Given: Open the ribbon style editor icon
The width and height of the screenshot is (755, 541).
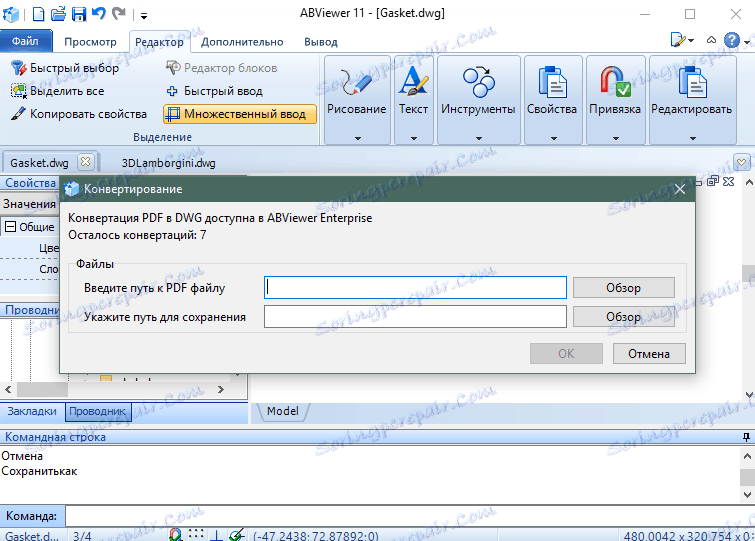Looking at the screenshot, I should (x=678, y=40).
